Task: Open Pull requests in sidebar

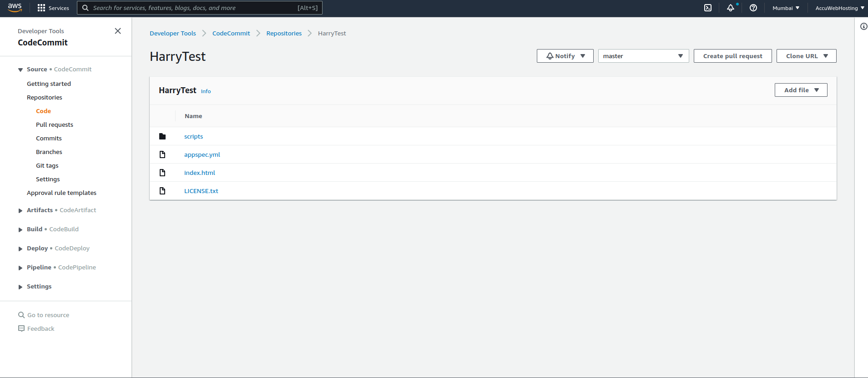Action: pyautogui.click(x=55, y=124)
